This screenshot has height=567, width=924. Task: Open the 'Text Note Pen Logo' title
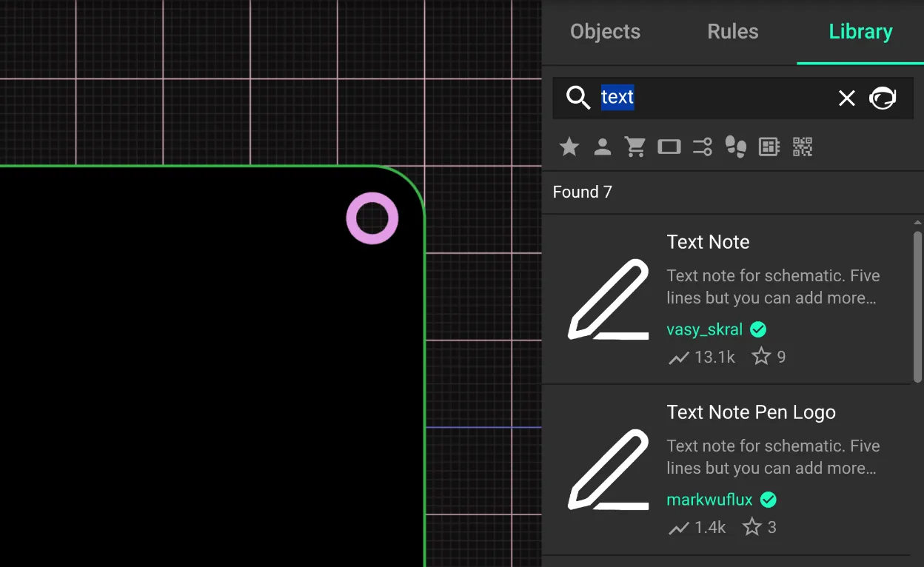(751, 412)
